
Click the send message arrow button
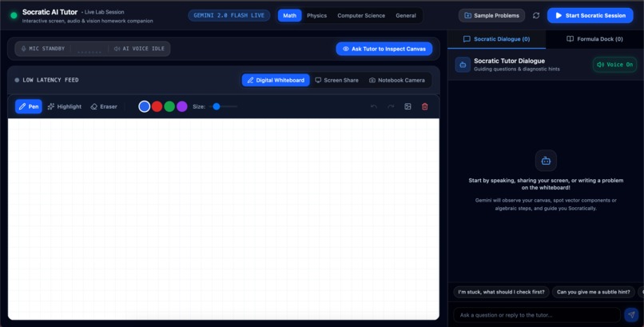coord(631,315)
